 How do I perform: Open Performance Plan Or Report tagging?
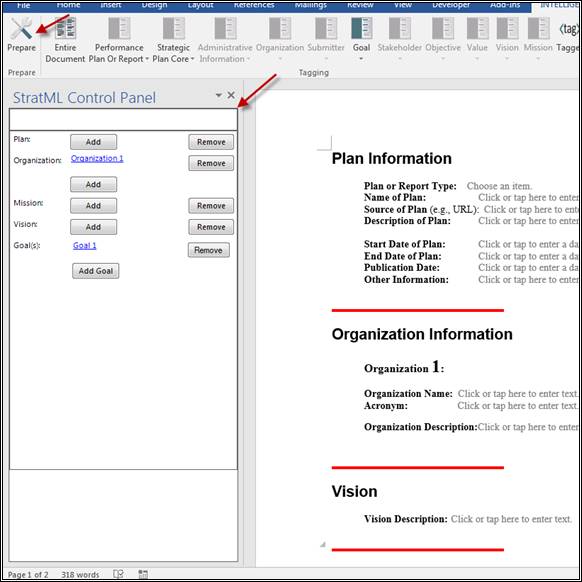(x=119, y=28)
